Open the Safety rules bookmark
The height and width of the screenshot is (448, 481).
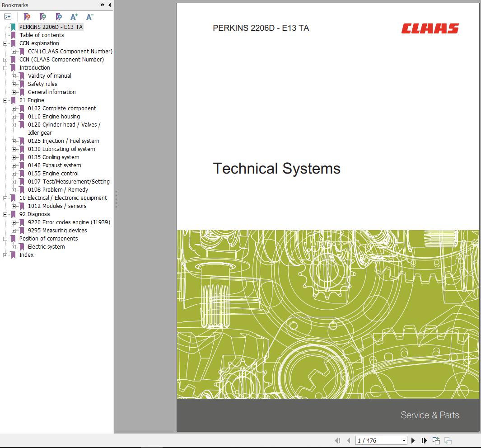[42, 84]
